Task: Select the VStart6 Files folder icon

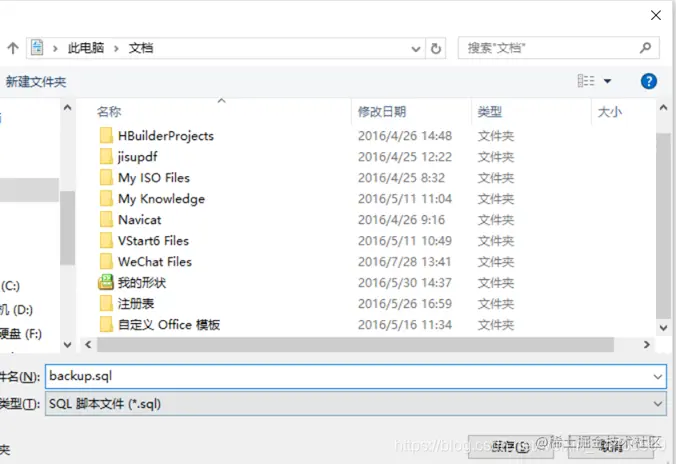Action: click(106, 241)
